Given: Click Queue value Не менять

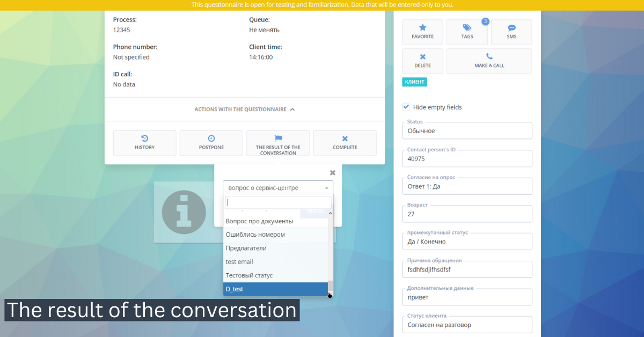Looking at the screenshot, I should coord(264,30).
